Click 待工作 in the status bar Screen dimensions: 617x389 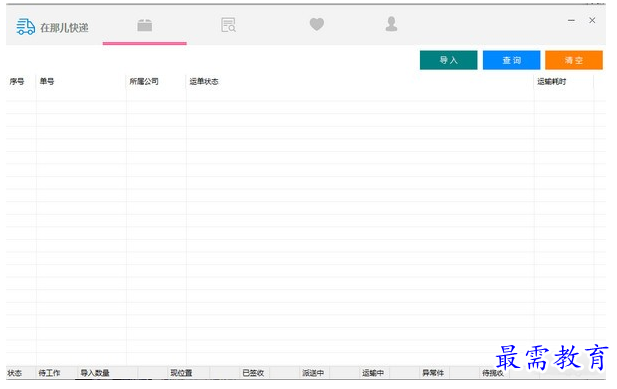tap(49, 373)
